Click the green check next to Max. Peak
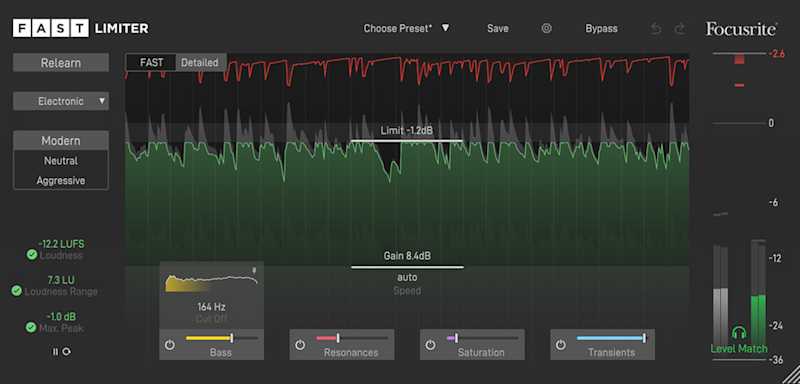The width and height of the screenshot is (800, 384). pos(32,327)
